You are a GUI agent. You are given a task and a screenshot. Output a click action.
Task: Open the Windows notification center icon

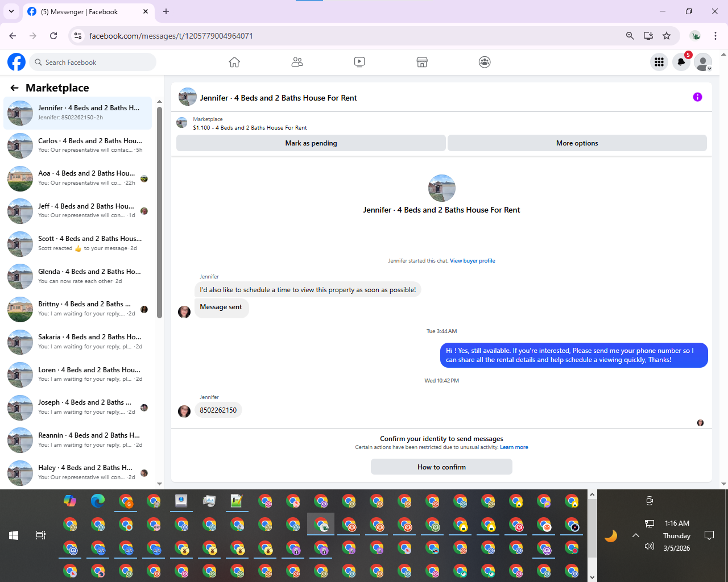(x=709, y=535)
